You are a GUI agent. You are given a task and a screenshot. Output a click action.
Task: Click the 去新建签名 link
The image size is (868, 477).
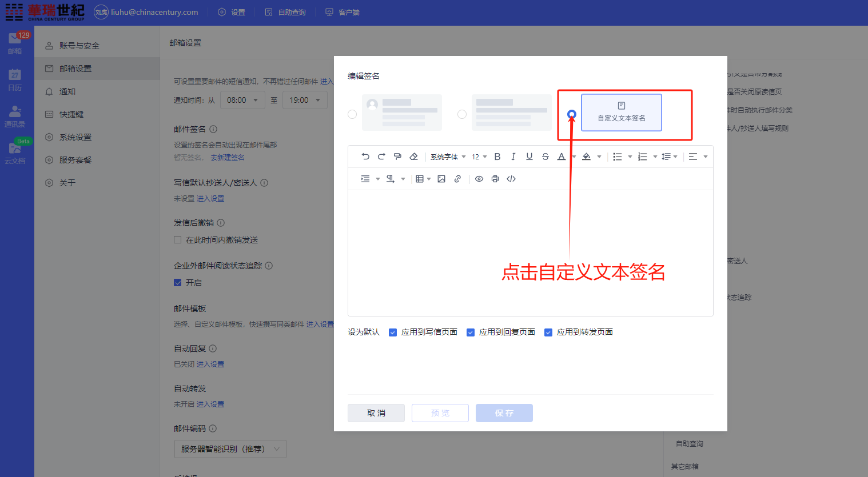228,158
